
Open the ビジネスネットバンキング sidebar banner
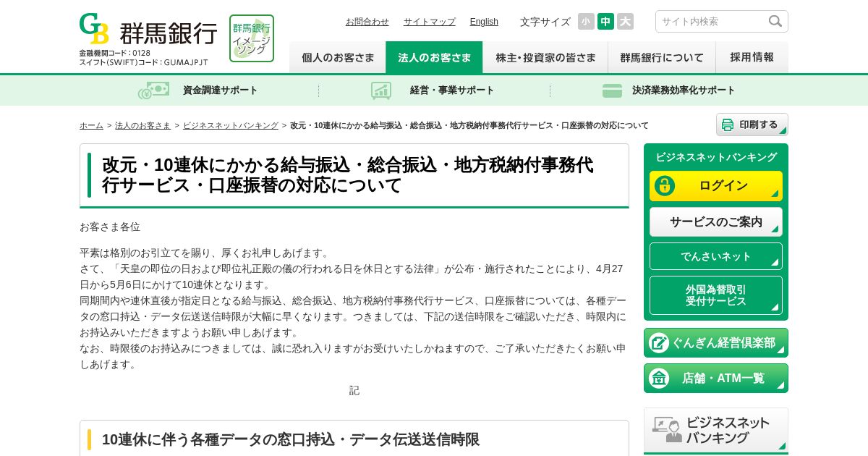click(716, 430)
